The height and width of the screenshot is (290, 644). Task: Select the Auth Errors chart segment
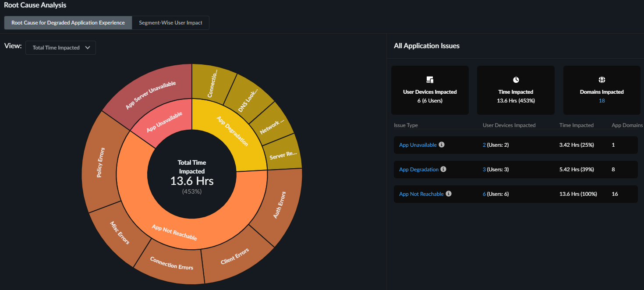tap(280, 205)
